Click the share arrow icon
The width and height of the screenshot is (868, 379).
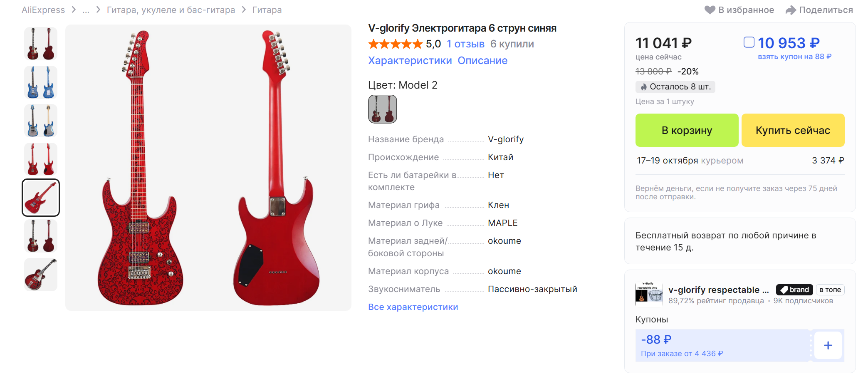pyautogui.click(x=791, y=10)
